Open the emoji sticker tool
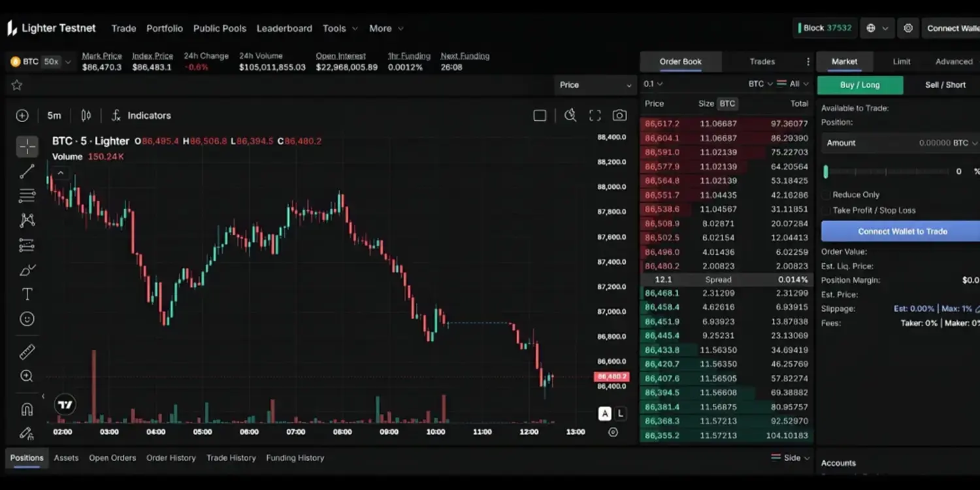 tap(27, 319)
